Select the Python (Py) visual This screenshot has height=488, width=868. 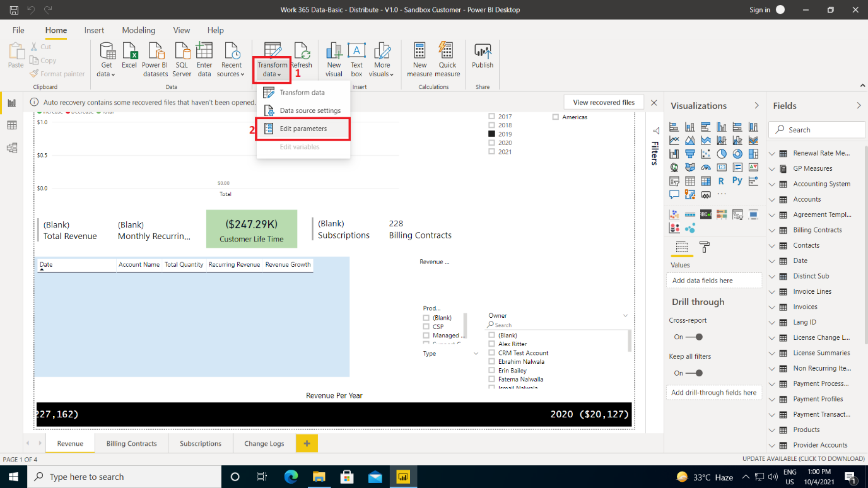click(737, 181)
